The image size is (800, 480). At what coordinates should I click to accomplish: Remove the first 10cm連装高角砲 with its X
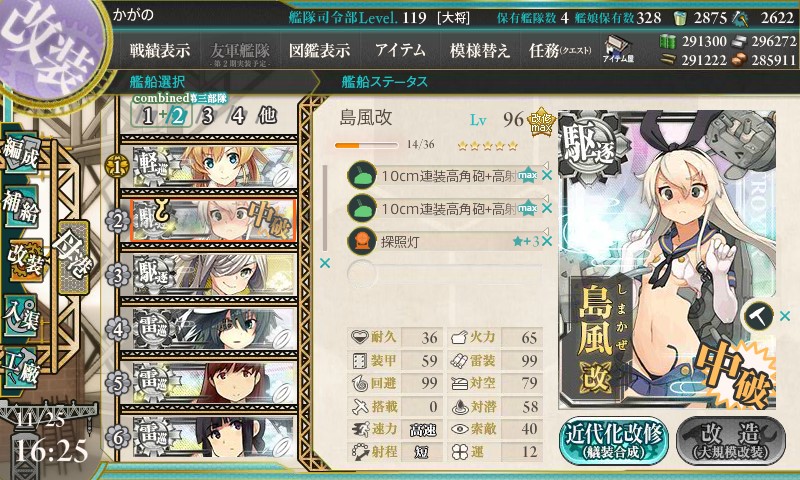coord(547,176)
